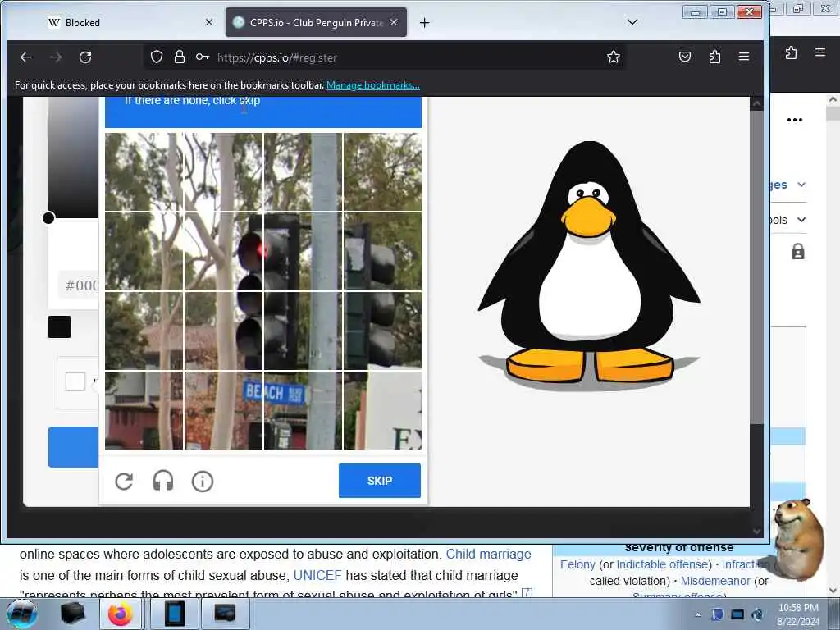840x630 pixels.
Task: Open the Misdemeanor link
Action: (x=715, y=581)
